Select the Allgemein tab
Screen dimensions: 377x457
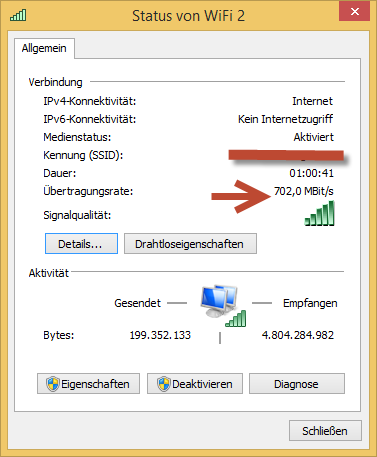pyautogui.click(x=44, y=48)
